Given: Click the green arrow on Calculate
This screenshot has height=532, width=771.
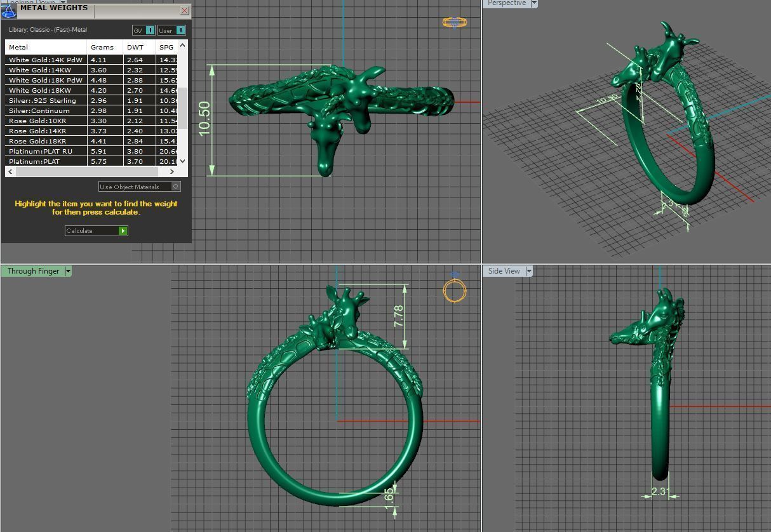Looking at the screenshot, I should (x=123, y=230).
